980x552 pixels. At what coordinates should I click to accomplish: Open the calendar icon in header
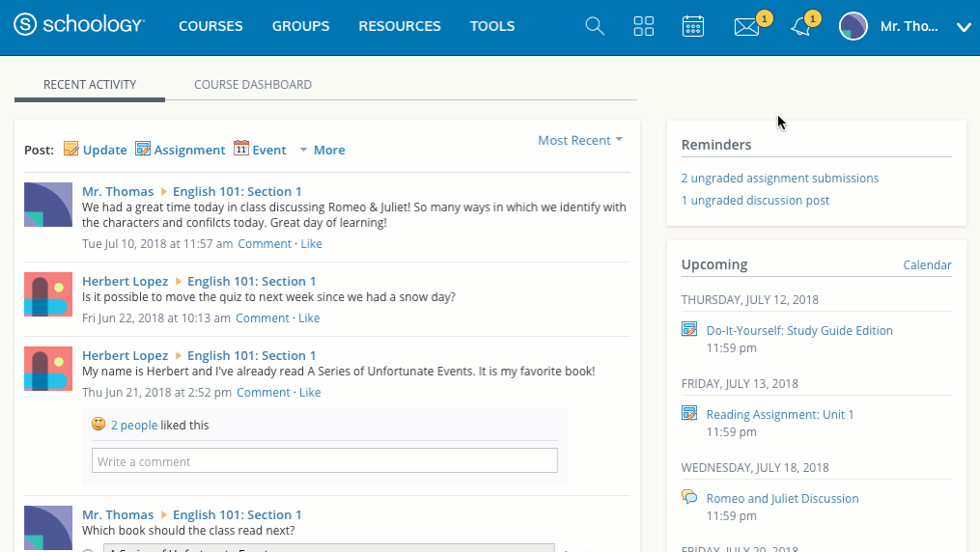point(692,27)
